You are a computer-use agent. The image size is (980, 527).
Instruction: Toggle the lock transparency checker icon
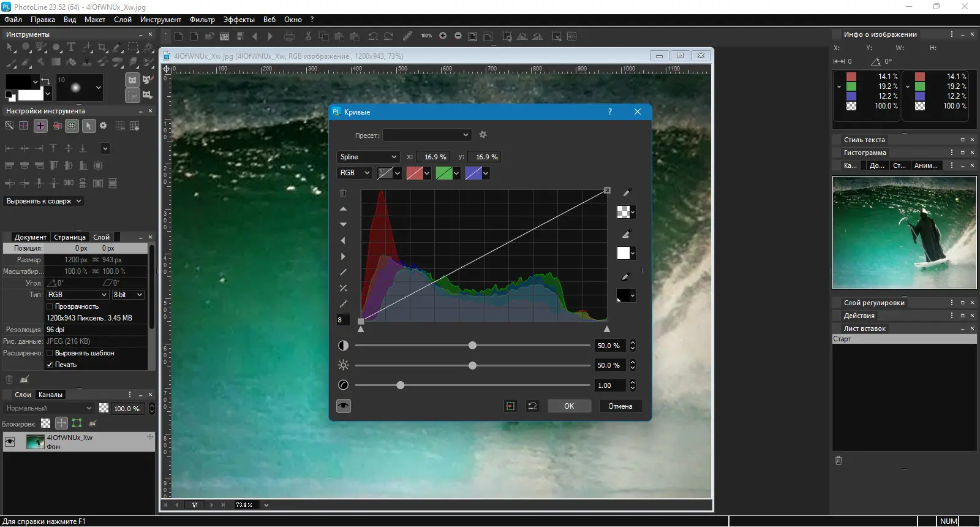pos(46,423)
